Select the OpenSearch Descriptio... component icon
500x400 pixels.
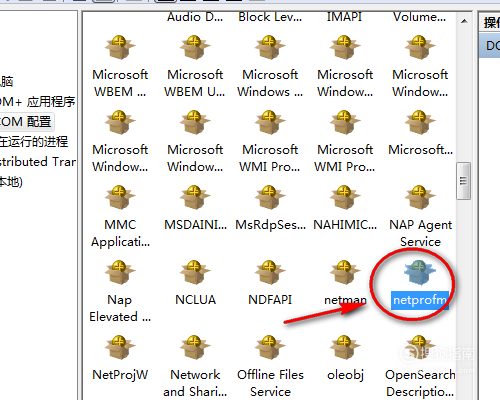tap(420, 347)
